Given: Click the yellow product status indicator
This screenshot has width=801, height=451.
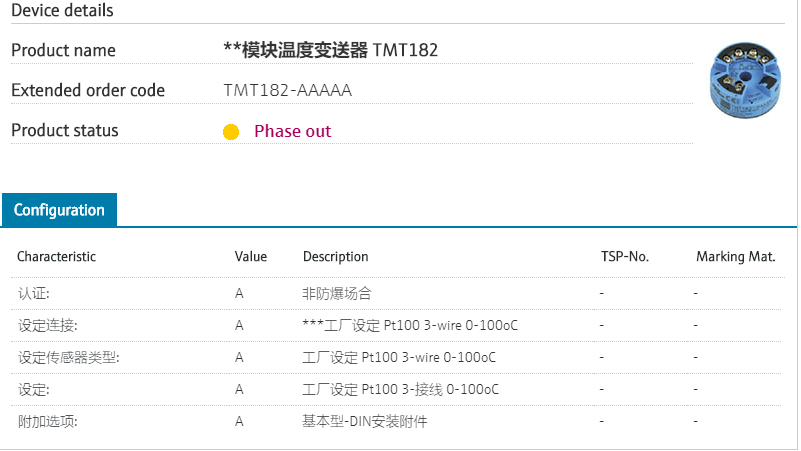Looking at the screenshot, I should [x=231, y=132].
